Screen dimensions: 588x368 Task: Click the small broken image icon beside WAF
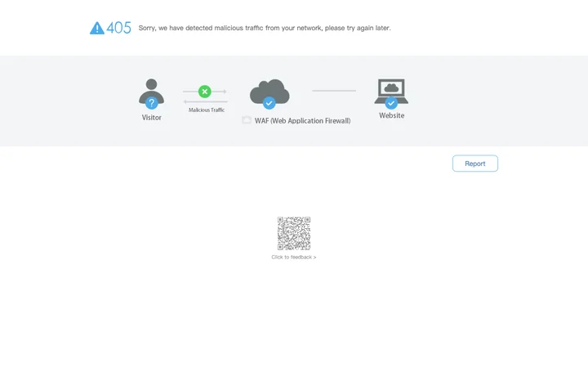[x=247, y=119]
